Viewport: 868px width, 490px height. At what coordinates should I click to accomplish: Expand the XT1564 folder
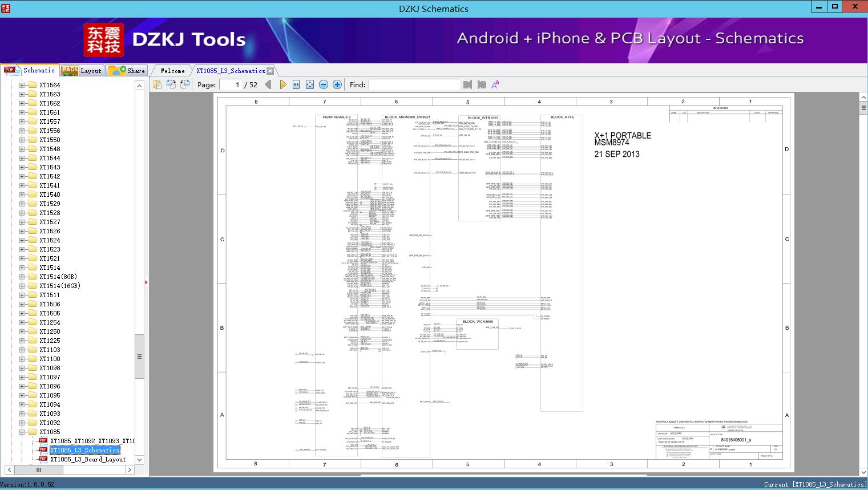(x=22, y=85)
